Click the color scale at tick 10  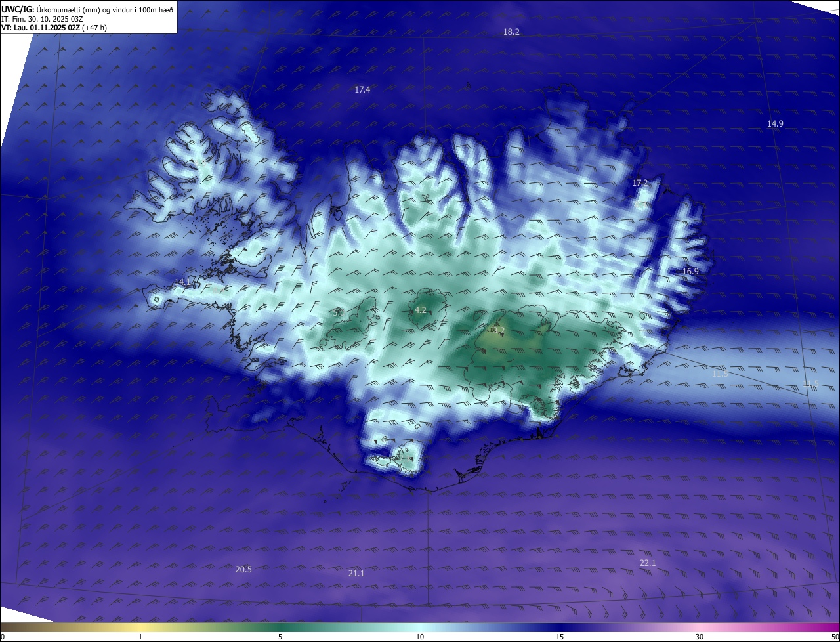[420, 637]
